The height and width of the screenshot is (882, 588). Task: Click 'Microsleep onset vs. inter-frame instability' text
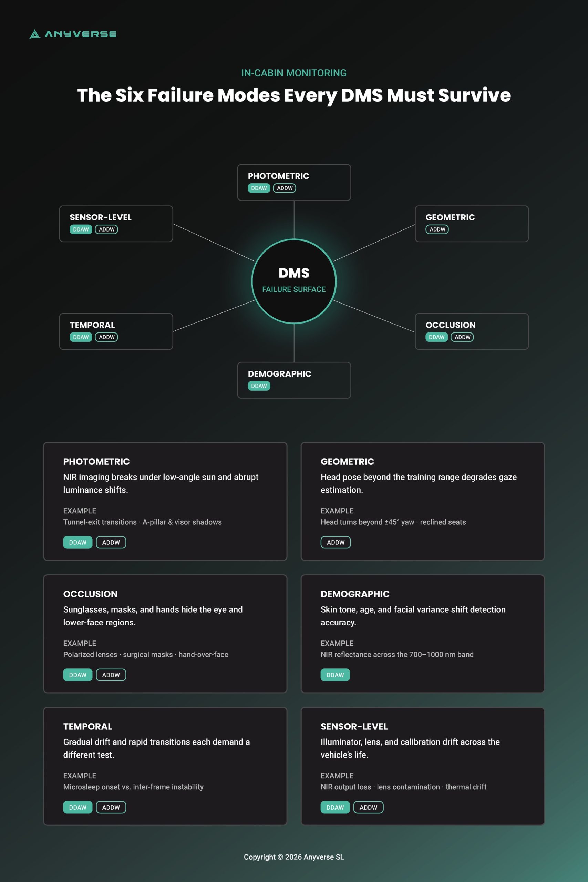133,787
